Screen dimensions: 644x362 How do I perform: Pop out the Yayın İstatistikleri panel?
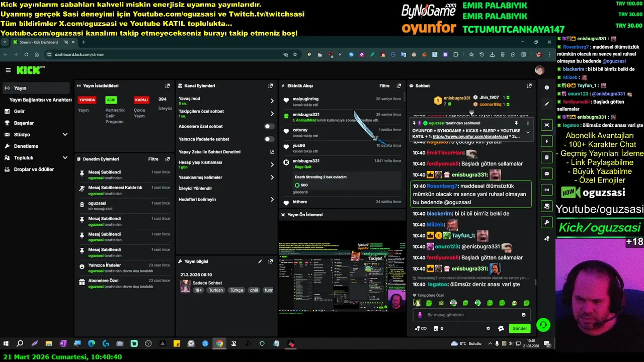pyautogui.click(x=168, y=86)
